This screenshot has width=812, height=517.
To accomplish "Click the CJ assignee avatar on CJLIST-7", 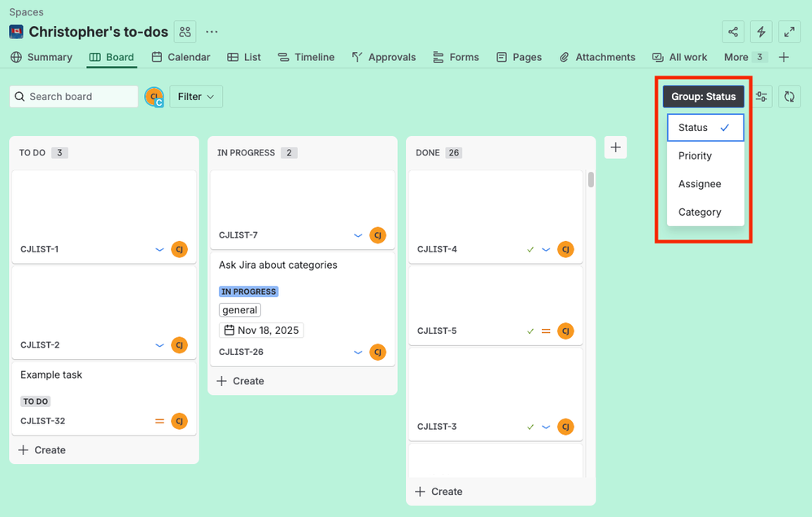I will (378, 234).
